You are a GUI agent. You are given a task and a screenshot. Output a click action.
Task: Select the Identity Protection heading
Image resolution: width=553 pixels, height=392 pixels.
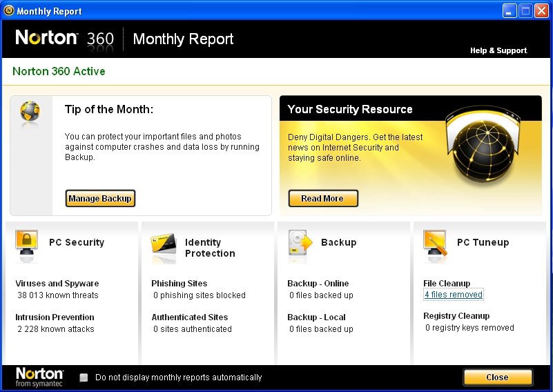pos(210,248)
